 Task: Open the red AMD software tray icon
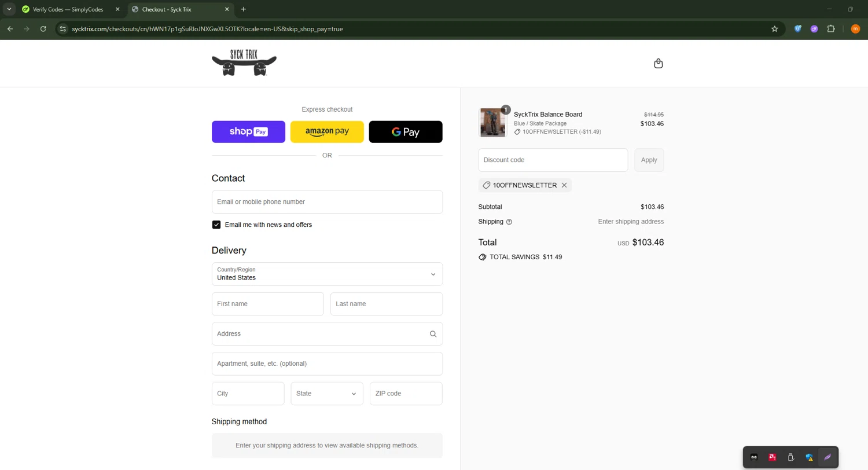pos(773,457)
